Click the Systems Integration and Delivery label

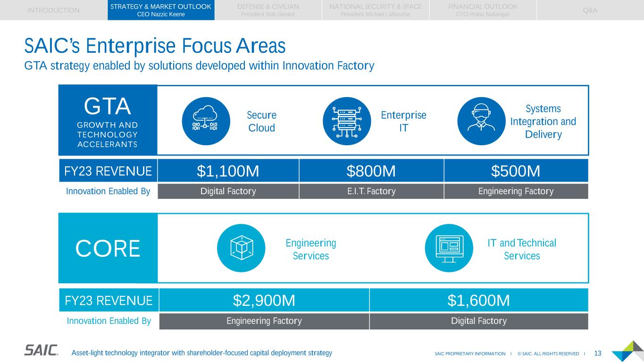pos(543,122)
